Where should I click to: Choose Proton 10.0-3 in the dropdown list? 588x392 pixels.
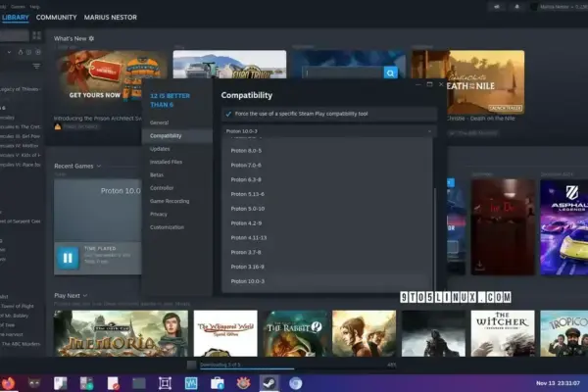327,281
